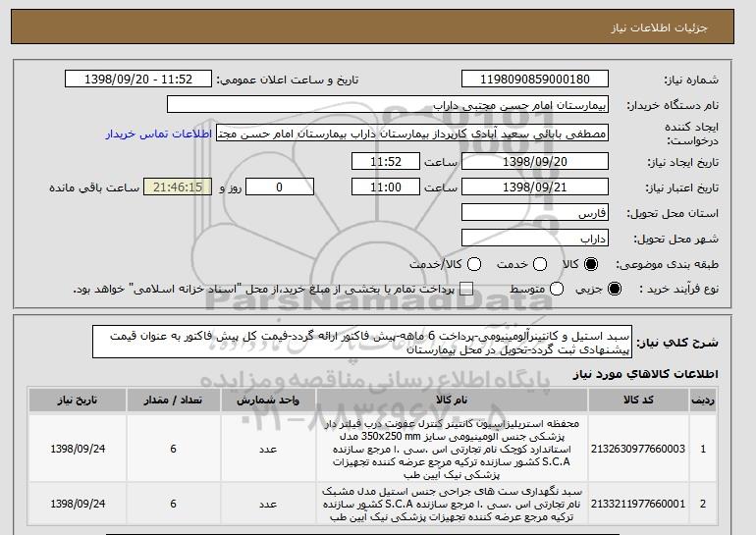Click delivery city field داراب

point(535,239)
